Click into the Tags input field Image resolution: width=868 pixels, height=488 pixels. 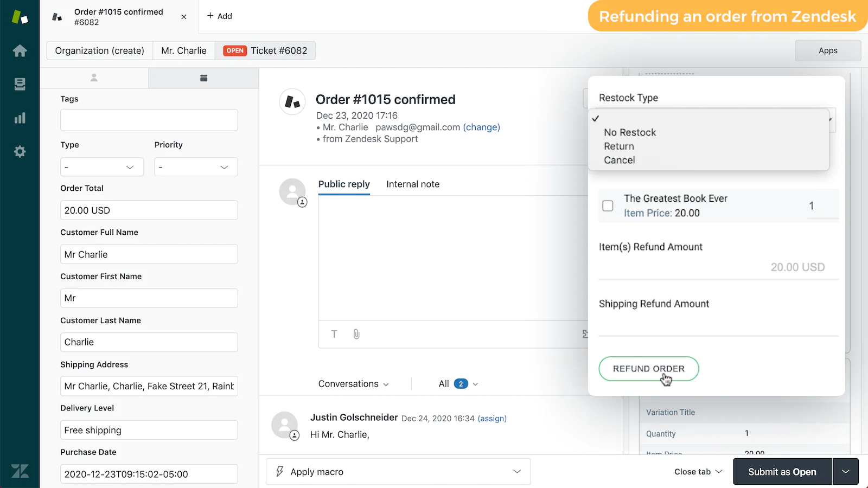point(149,120)
